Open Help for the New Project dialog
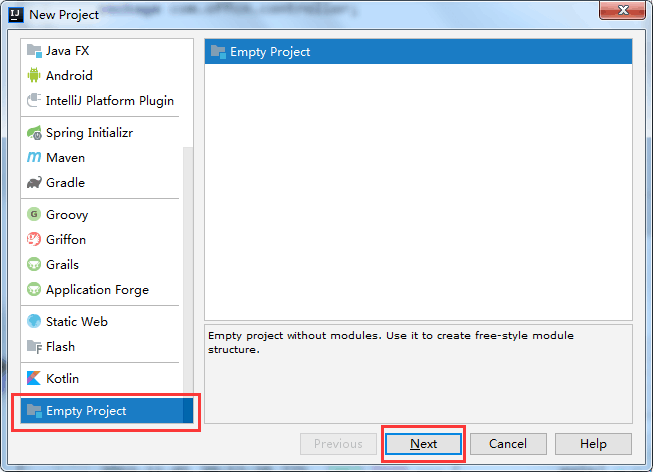Viewport: 653px width, 472px height. (593, 444)
